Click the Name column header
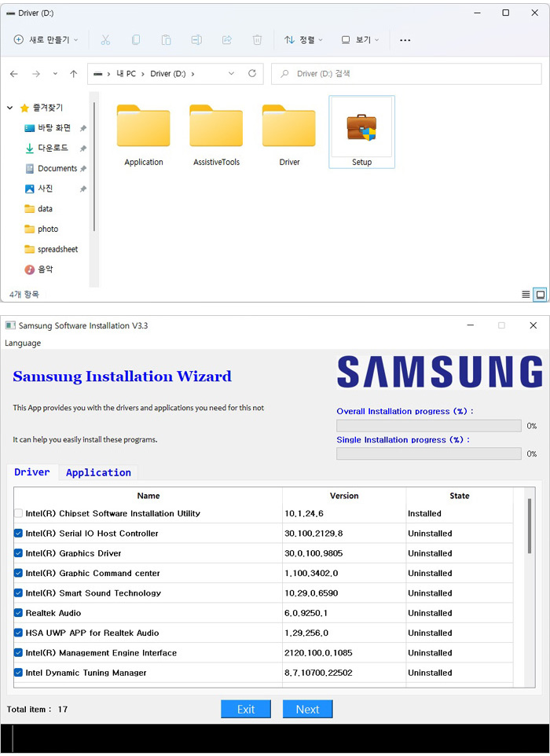Viewport: 550px width, 756px height. coord(148,496)
